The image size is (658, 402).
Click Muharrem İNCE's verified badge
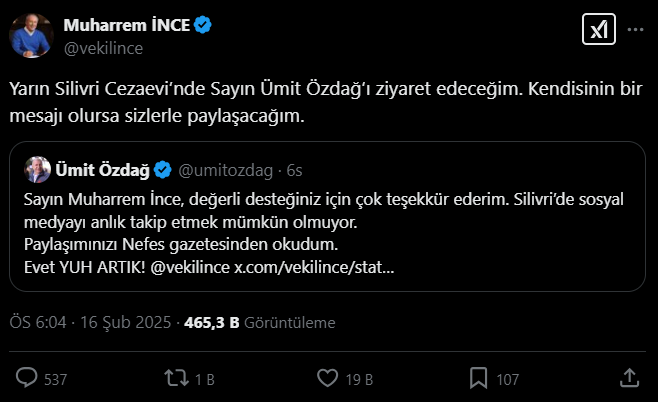click(x=203, y=25)
